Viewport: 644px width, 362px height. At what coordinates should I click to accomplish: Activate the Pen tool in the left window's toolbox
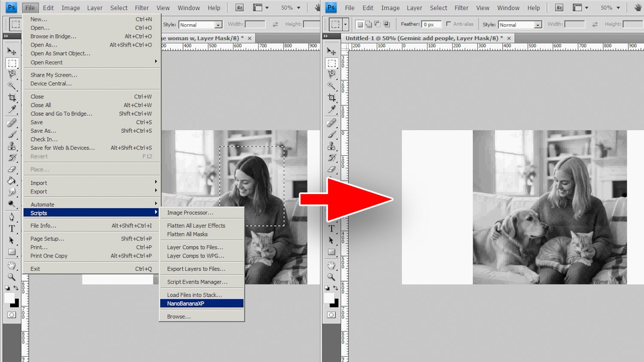[12, 217]
